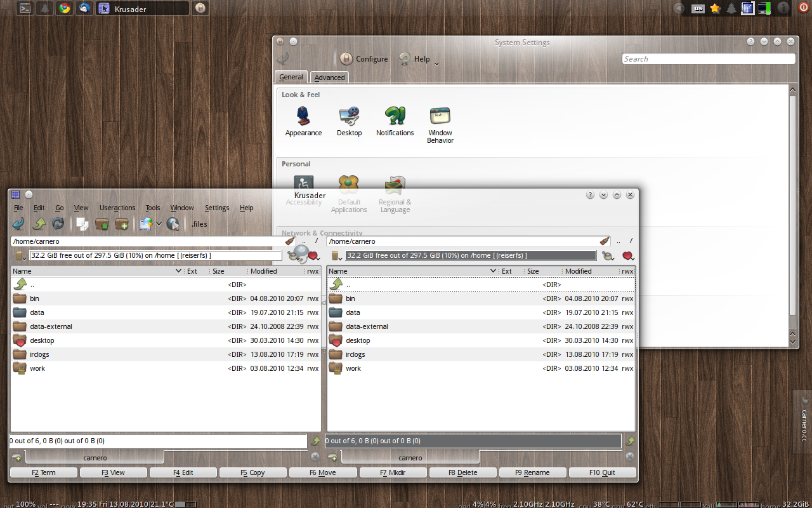Clear the right panel path field with brush icon
Image resolution: width=812 pixels, height=508 pixels.
[605, 241]
